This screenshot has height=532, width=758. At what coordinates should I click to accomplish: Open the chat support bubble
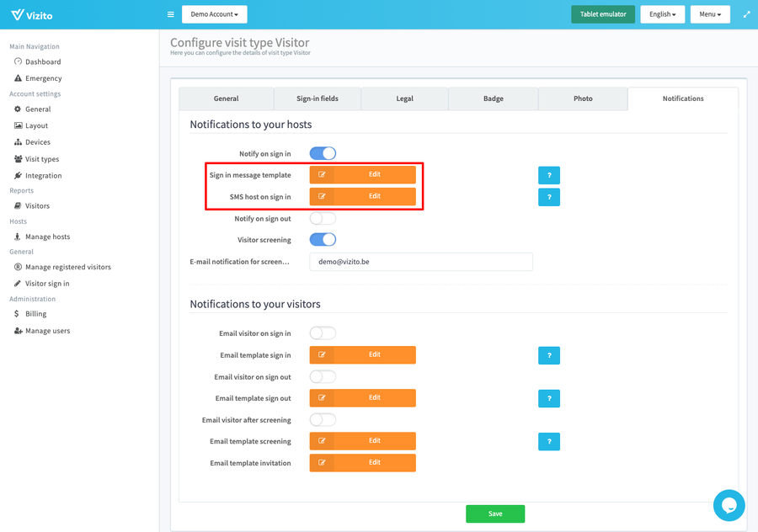tap(729, 505)
